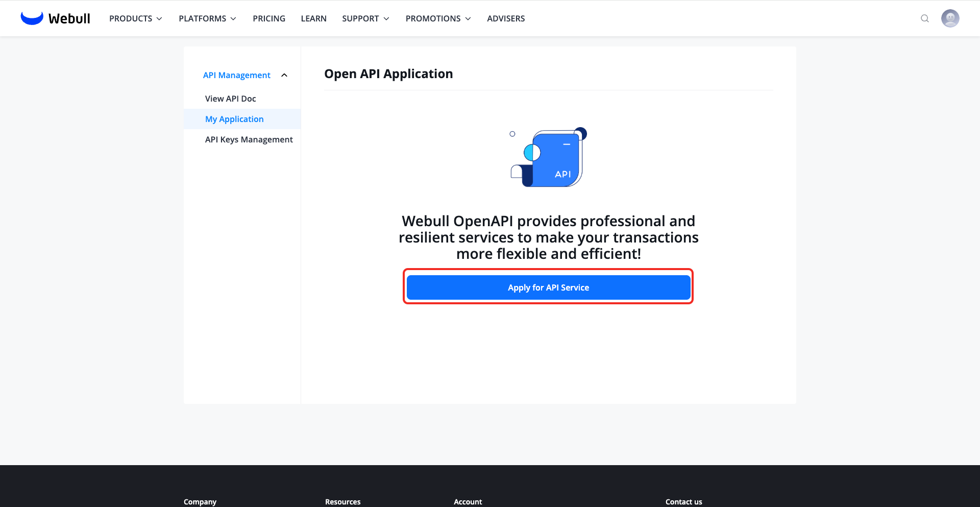Click the Contact us footer heading

[684, 502]
